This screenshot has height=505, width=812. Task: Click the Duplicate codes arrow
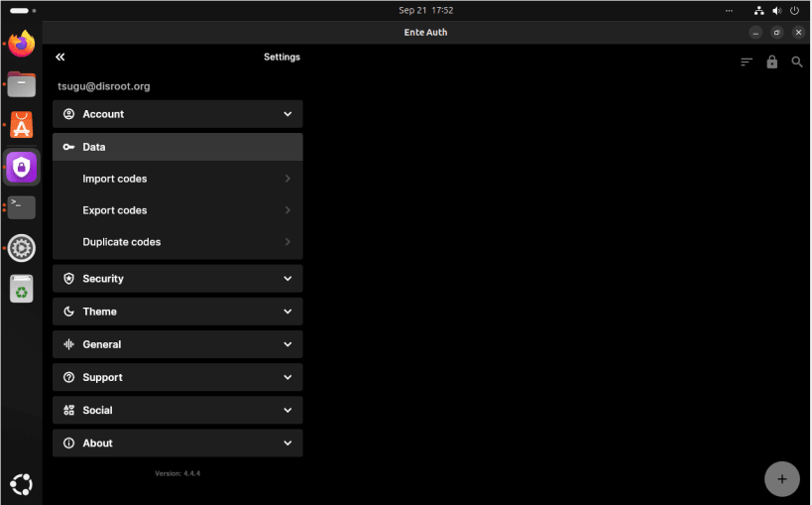[288, 242]
